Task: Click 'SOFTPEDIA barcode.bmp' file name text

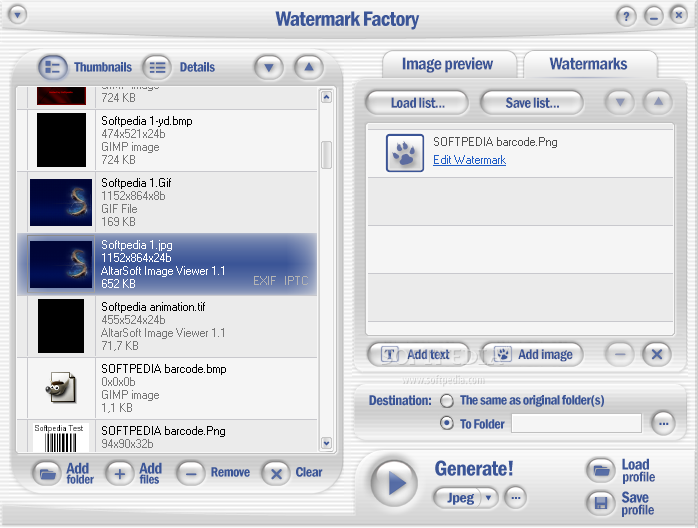Action: click(164, 369)
